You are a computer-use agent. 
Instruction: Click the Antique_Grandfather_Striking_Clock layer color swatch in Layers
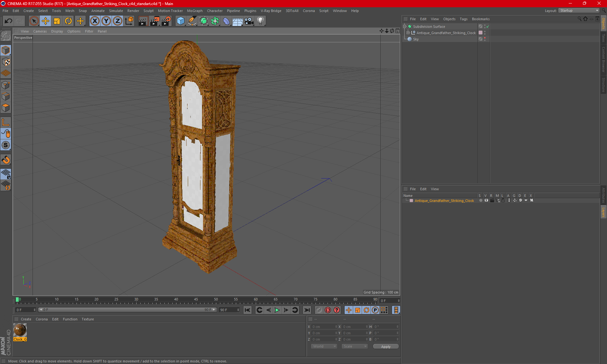[x=411, y=201]
